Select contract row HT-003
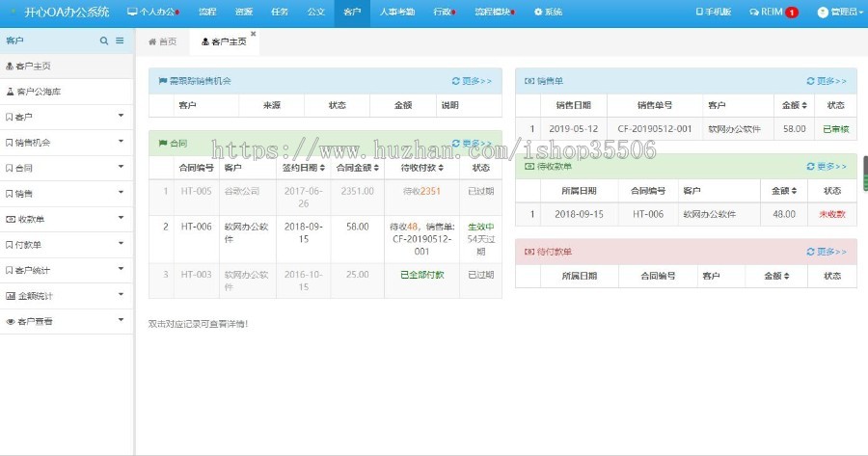Viewport: 868px width, 456px height. click(325, 281)
